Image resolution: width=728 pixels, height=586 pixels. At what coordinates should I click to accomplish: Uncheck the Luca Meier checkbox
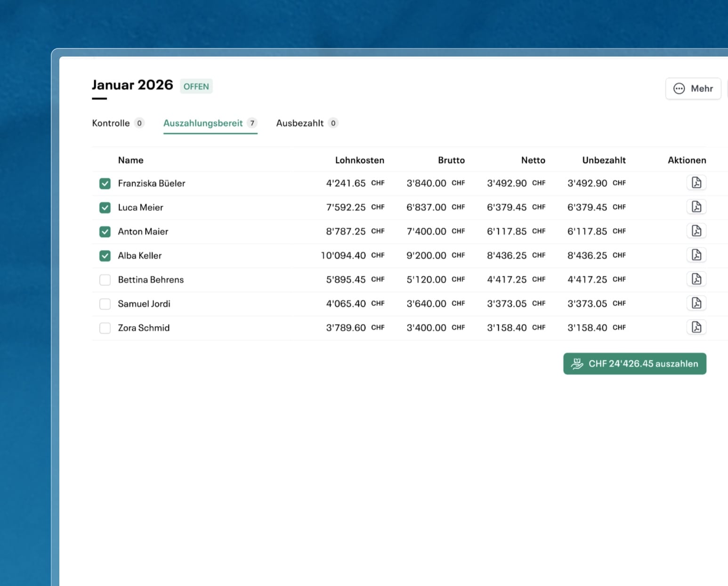pyautogui.click(x=105, y=208)
